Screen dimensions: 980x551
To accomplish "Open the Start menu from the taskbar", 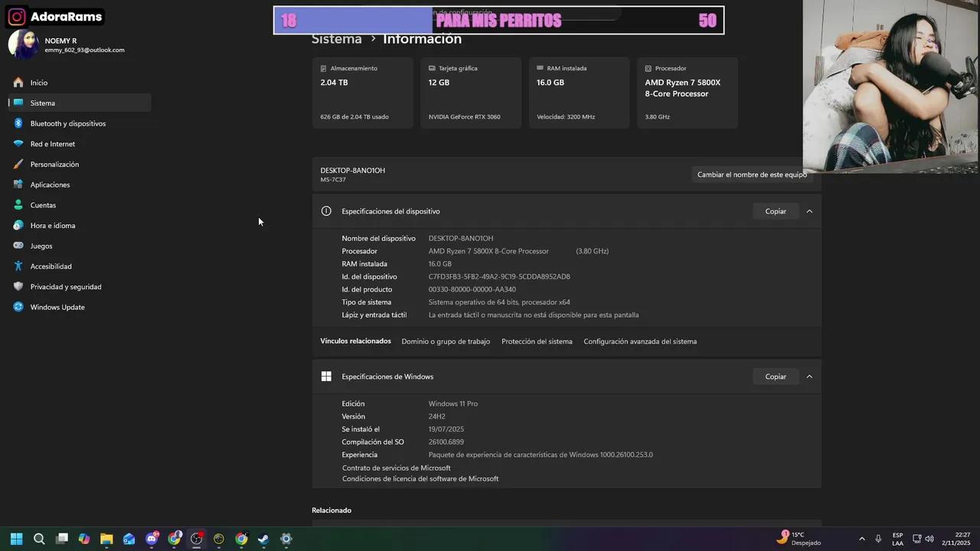I will point(15,539).
